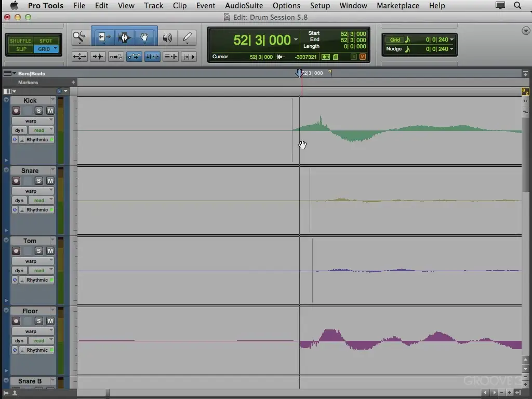Click the Length field value
This screenshot has width=532, height=399.
click(355, 46)
